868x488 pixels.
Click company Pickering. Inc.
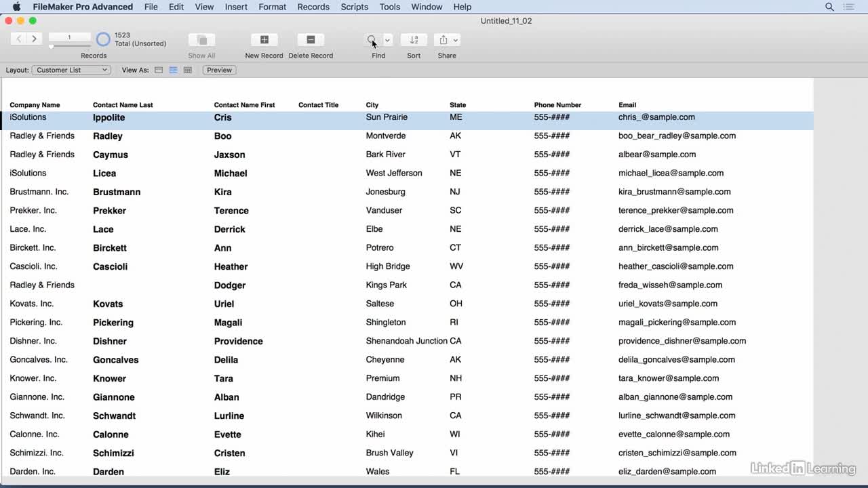[36, 323]
